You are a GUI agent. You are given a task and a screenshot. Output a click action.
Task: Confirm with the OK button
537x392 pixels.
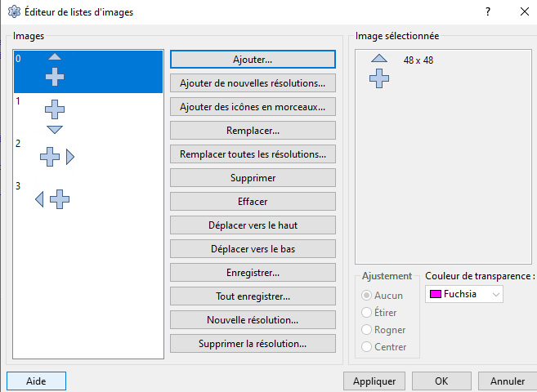click(x=441, y=381)
